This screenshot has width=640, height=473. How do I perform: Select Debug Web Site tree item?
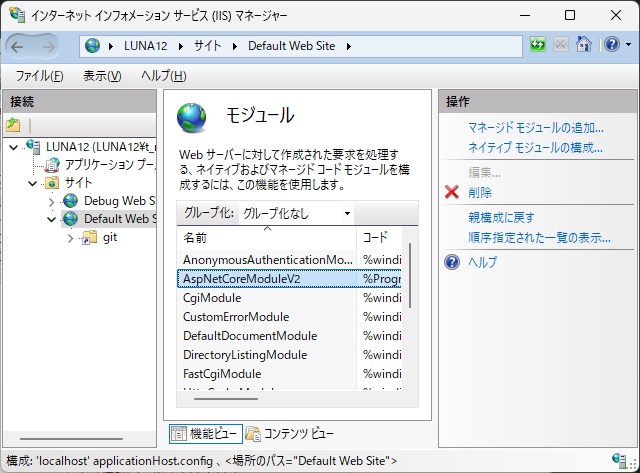[x=120, y=201]
